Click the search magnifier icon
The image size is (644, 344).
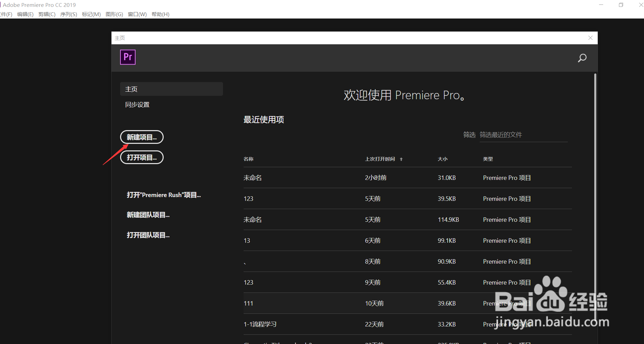(582, 58)
